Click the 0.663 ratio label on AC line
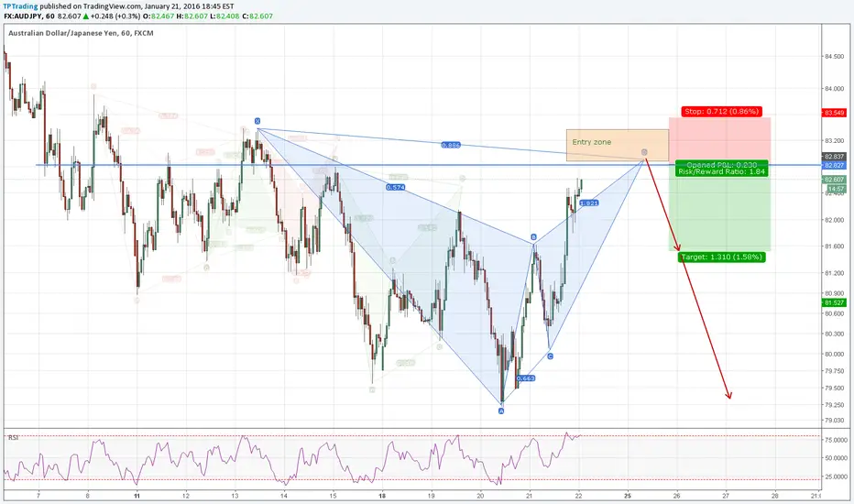 (x=526, y=378)
